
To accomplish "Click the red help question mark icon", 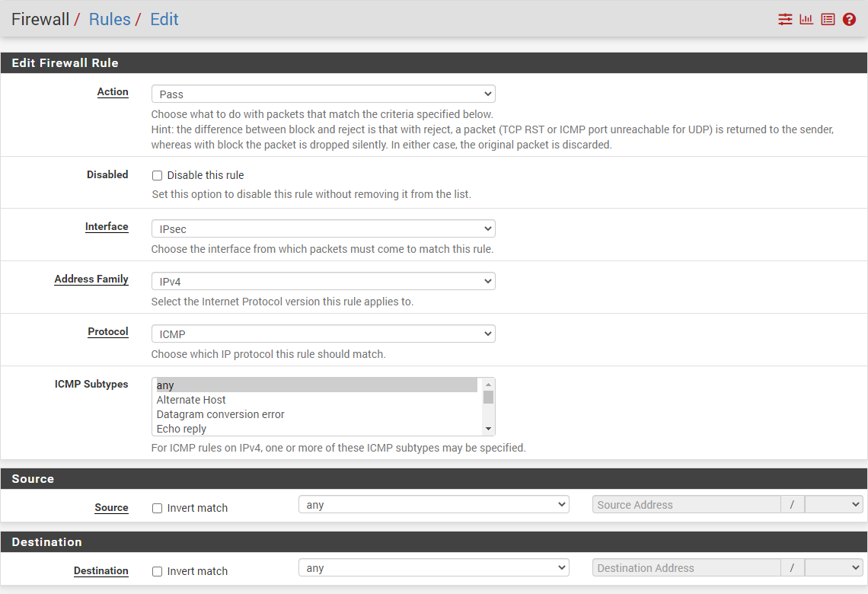I will click(x=849, y=20).
